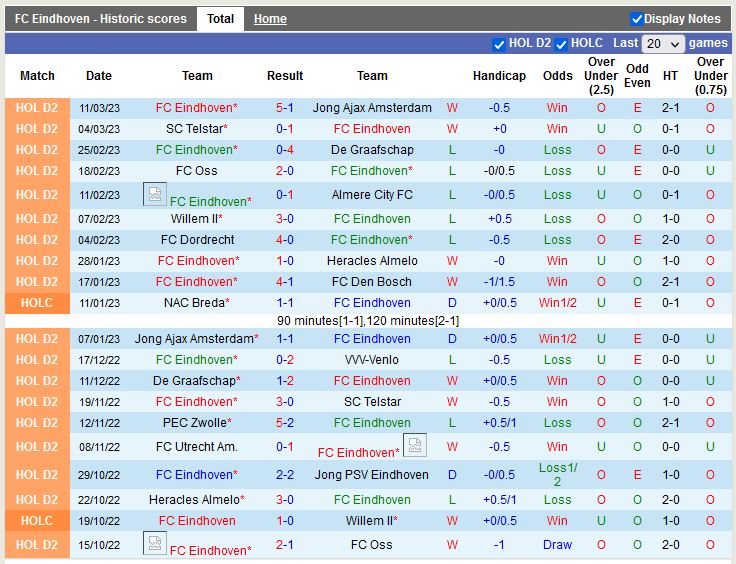The width and height of the screenshot is (736, 564).
Task: Open Jong PSV Eindhoven team link
Action: [372, 475]
